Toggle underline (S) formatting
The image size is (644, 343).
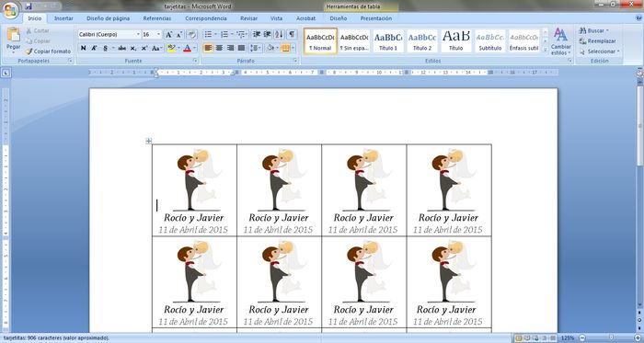(x=105, y=48)
